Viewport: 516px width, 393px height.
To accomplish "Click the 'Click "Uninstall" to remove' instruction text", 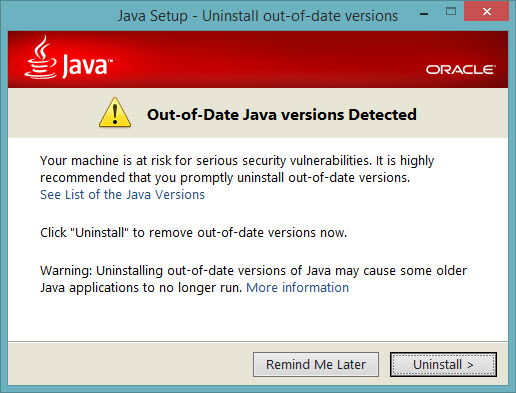I will click(193, 232).
